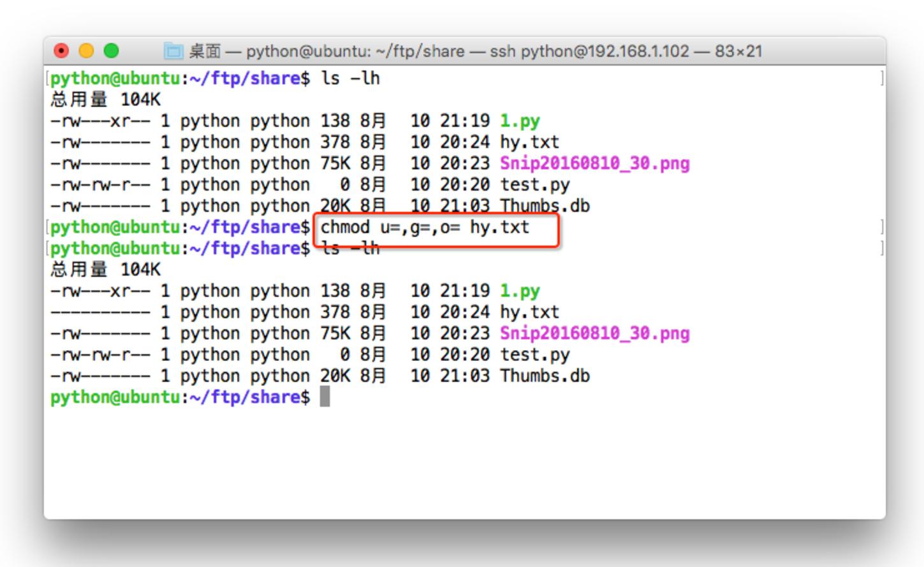Image resolution: width=924 pixels, height=567 pixels.
Task: Click hy.txt filename in the first listing
Action: click(x=529, y=142)
